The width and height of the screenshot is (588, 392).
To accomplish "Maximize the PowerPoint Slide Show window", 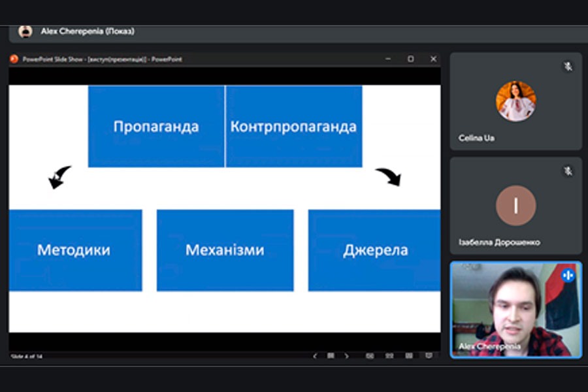I will tap(410, 59).
